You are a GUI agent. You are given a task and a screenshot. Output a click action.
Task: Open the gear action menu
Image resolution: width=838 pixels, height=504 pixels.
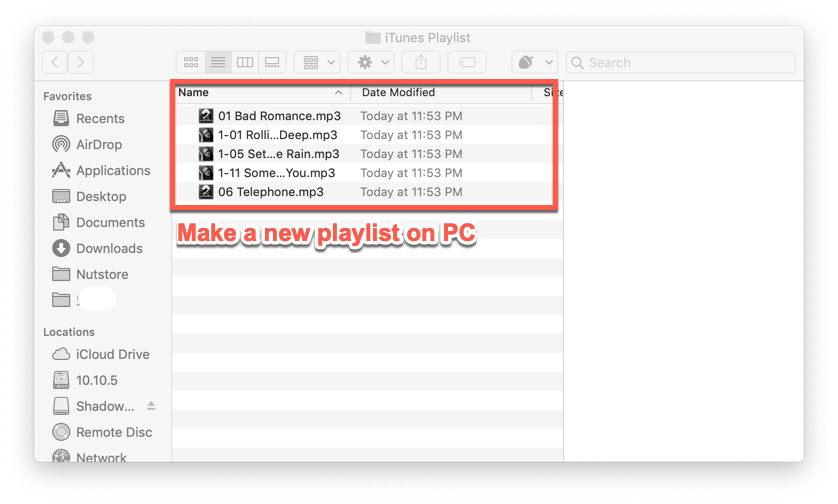pos(372,63)
